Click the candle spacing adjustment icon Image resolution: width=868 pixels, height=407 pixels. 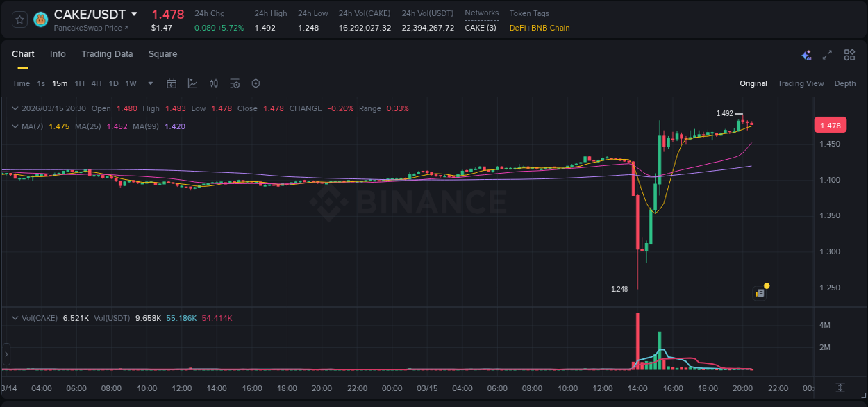(213, 83)
